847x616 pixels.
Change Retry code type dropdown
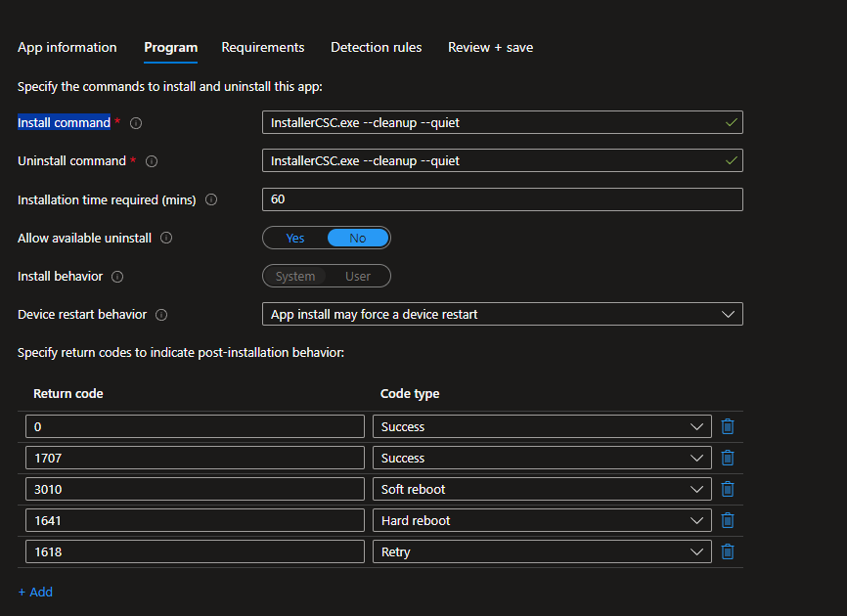tap(542, 551)
